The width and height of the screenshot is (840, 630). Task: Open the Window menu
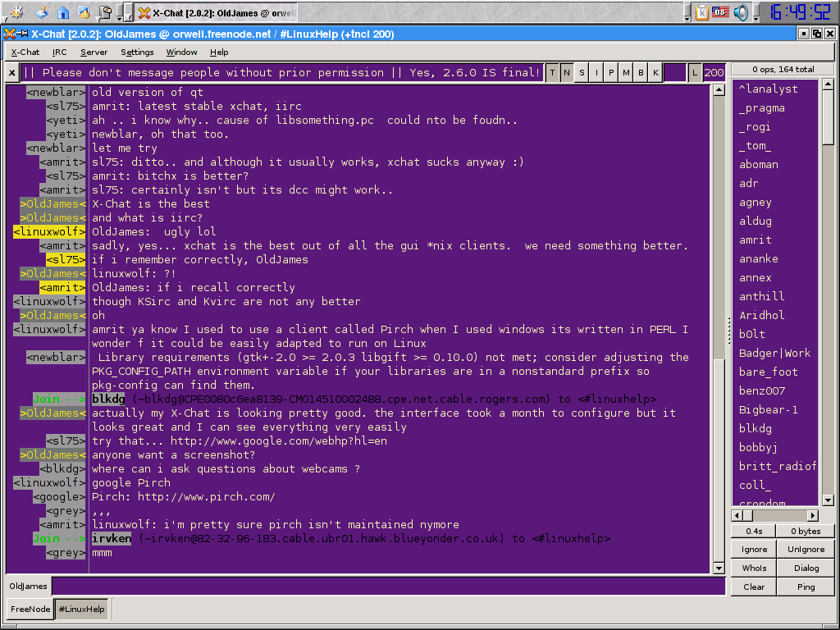(x=181, y=52)
